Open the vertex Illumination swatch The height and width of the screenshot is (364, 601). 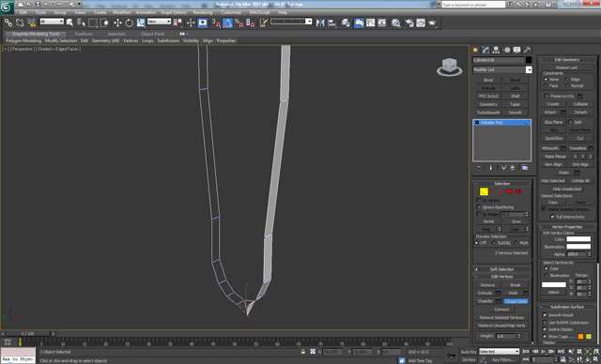tap(578, 247)
